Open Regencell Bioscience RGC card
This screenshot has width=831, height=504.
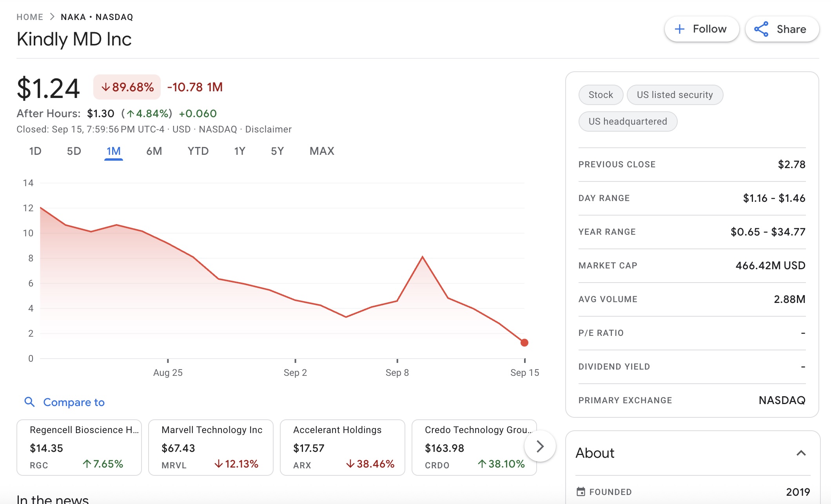click(79, 448)
